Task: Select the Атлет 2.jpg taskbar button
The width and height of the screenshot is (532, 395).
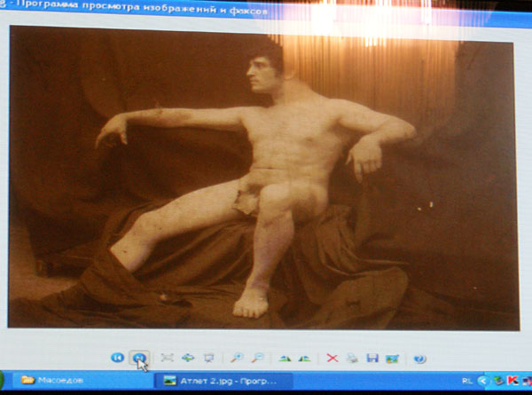Action: 223,381
